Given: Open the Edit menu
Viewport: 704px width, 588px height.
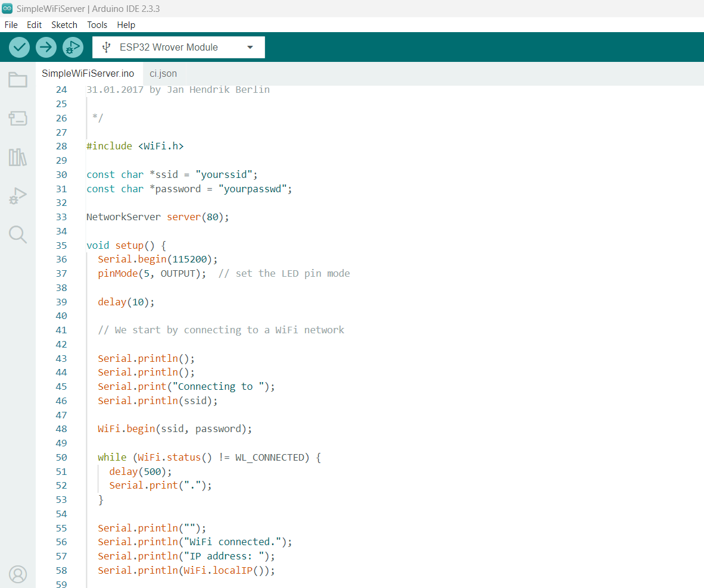Looking at the screenshot, I should click(x=34, y=24).
